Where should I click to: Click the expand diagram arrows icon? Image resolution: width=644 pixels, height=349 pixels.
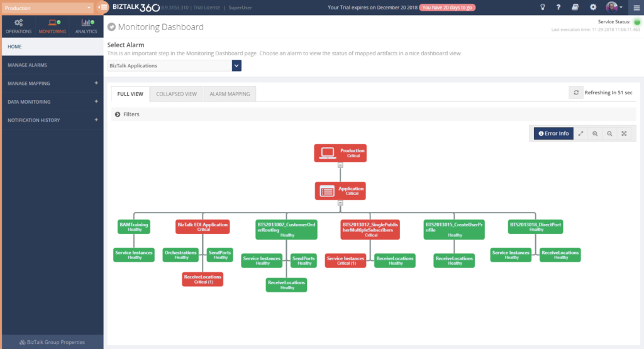tap(580, 133)
